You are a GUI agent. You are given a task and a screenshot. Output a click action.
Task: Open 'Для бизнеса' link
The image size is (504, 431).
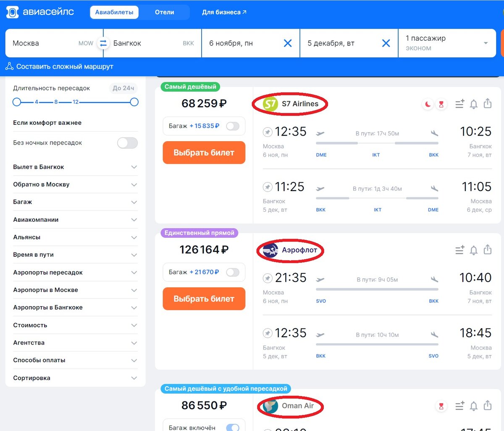point(224,12)
